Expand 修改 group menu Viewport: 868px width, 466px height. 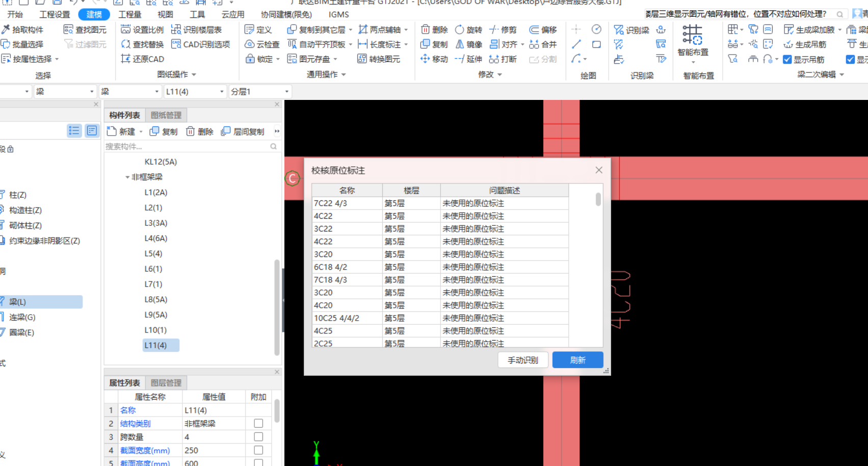[x=490, y=74]
